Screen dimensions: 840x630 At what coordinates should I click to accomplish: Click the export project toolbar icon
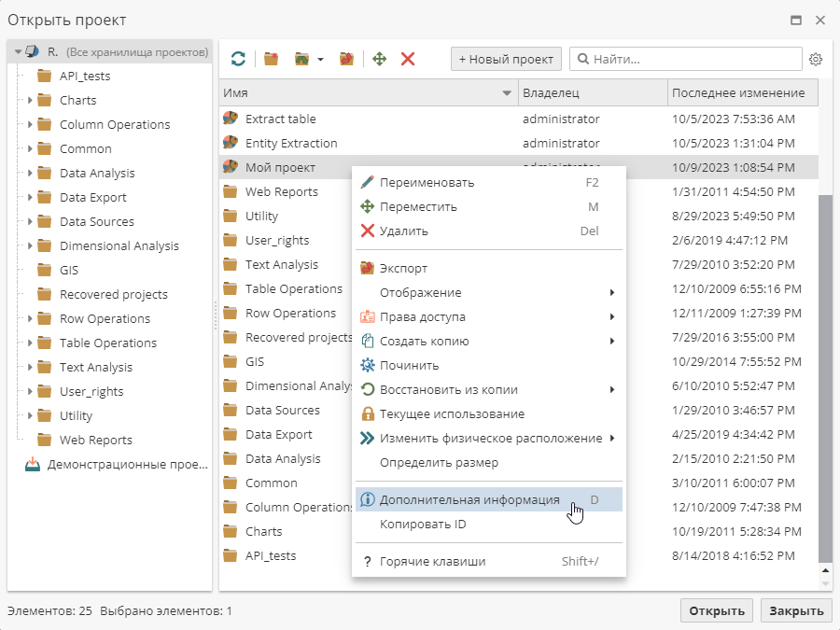pos(346,59)
